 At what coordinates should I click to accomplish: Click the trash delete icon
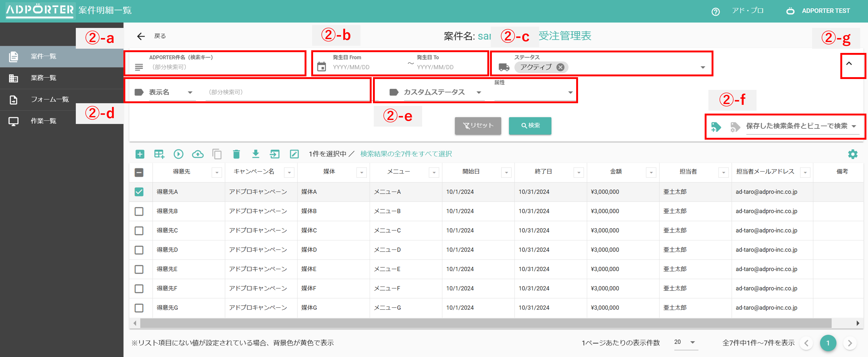point(236,154)
